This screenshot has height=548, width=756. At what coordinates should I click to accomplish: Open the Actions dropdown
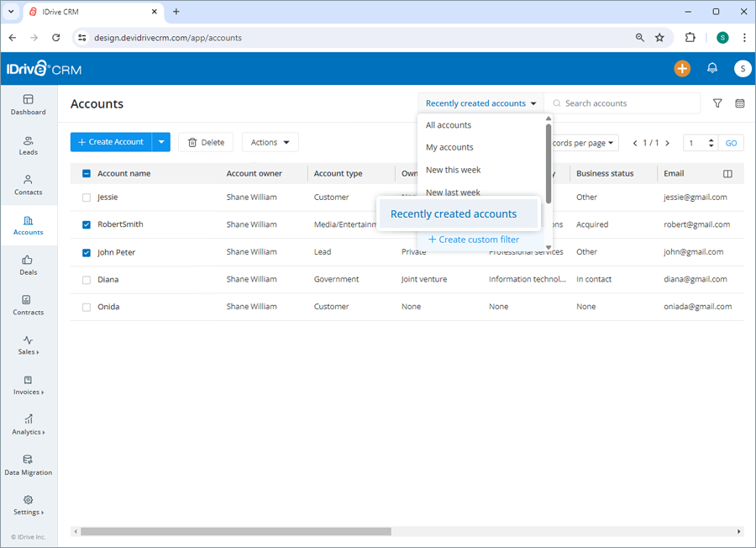click(270, 142)
